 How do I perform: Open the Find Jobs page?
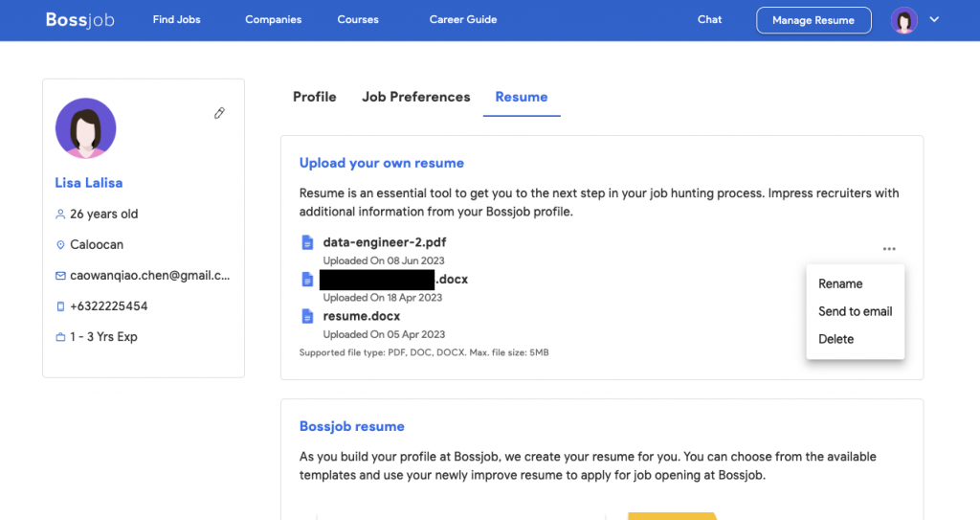[176, 19]
